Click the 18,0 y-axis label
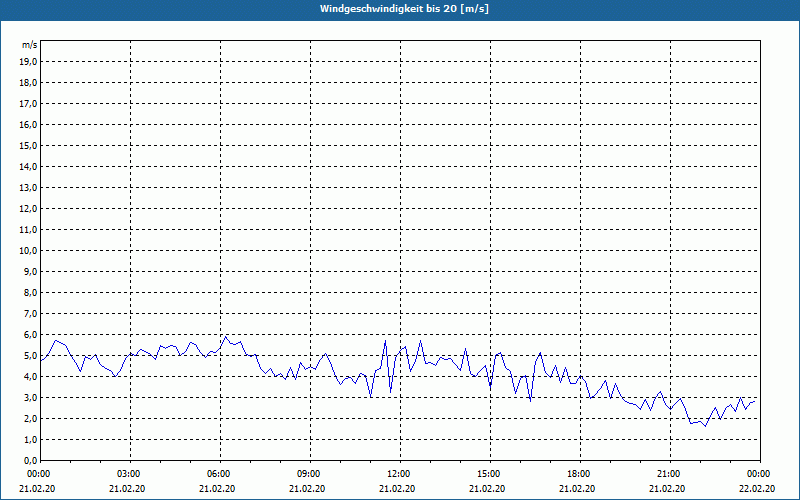 pyautogui.click(x=28, y=83)
